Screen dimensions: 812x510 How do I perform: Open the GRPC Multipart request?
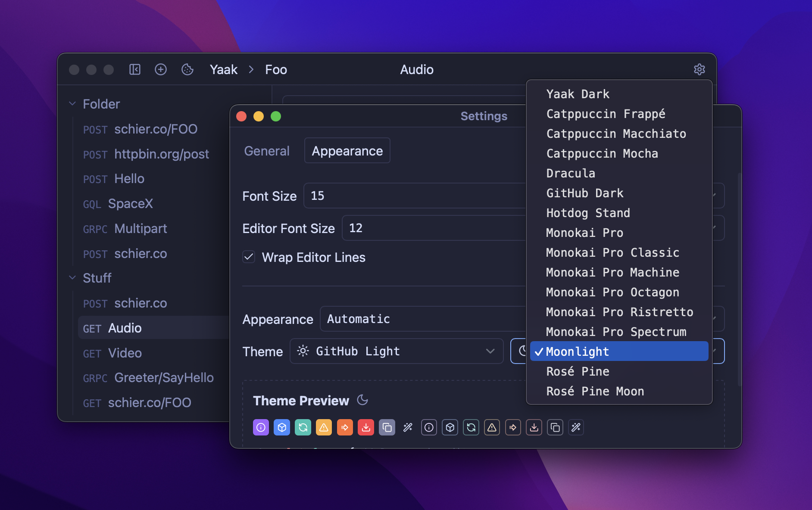(x=153, y=228)
